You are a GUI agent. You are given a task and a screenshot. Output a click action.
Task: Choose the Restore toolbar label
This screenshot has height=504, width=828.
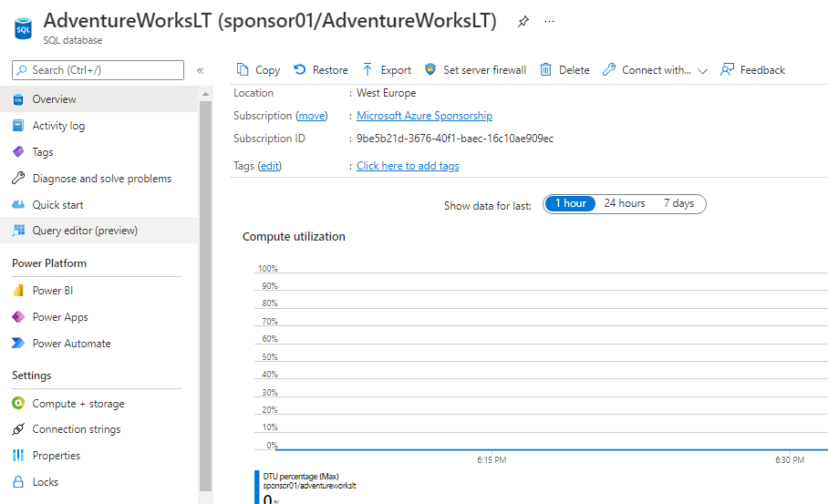[330, 70]
